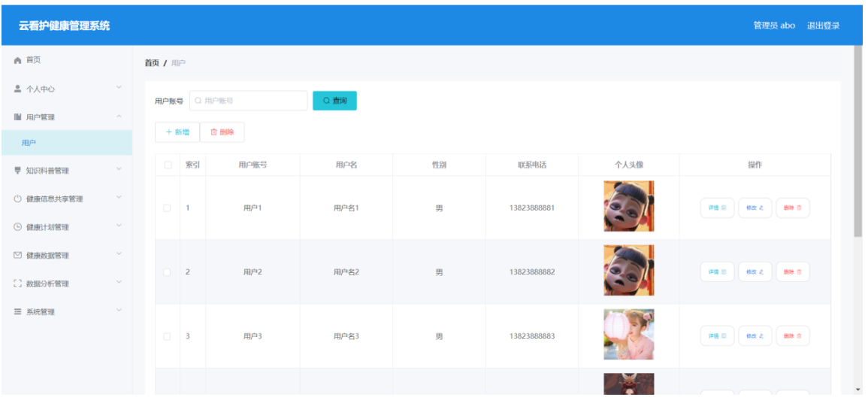Click the avatar thumbnail of 用户1
The width and height of the screenshot is (868, 400).
[629, 206]
